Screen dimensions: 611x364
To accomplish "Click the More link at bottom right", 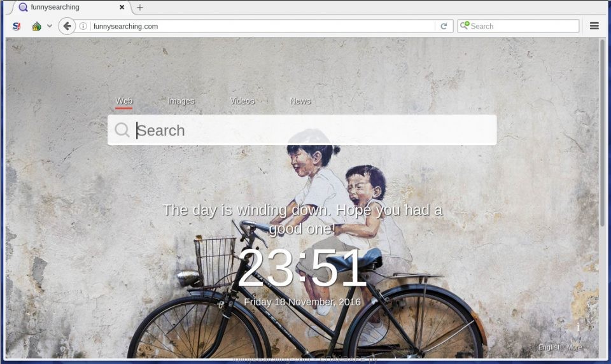I will pyautogui.click(x=574, y=347).
